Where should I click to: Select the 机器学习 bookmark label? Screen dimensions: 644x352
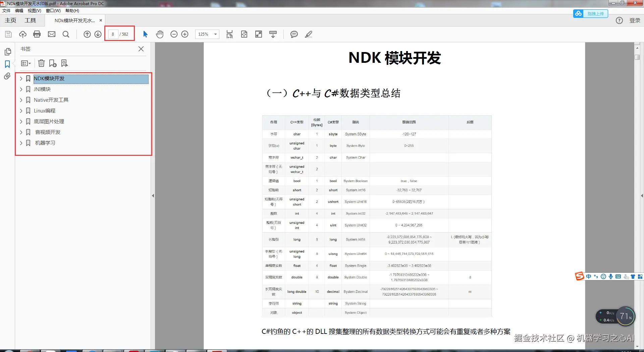coord(45,143)
